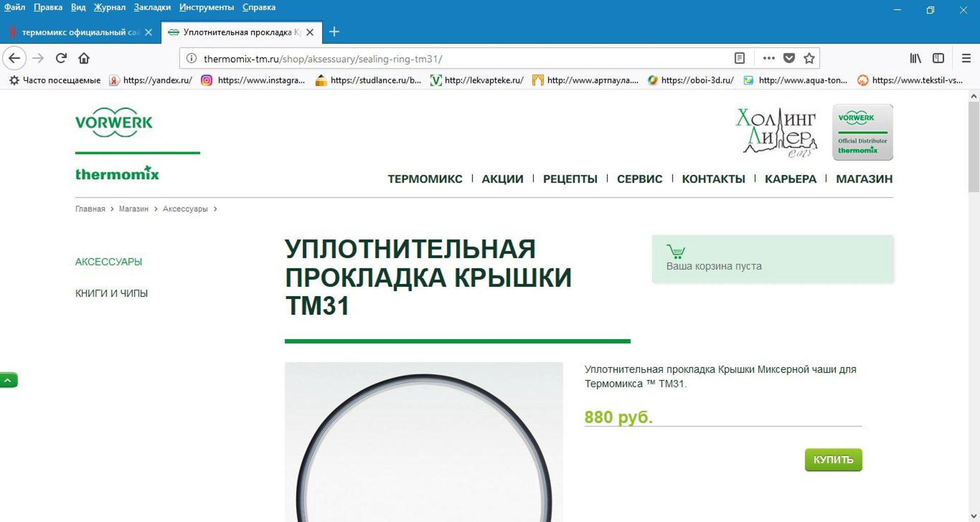
Task: Toggle reader view icon
Action: (740, 58)
